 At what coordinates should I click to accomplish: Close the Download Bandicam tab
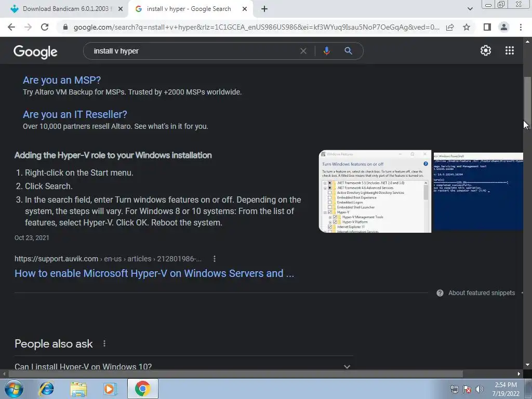click(x=121, y=9)
